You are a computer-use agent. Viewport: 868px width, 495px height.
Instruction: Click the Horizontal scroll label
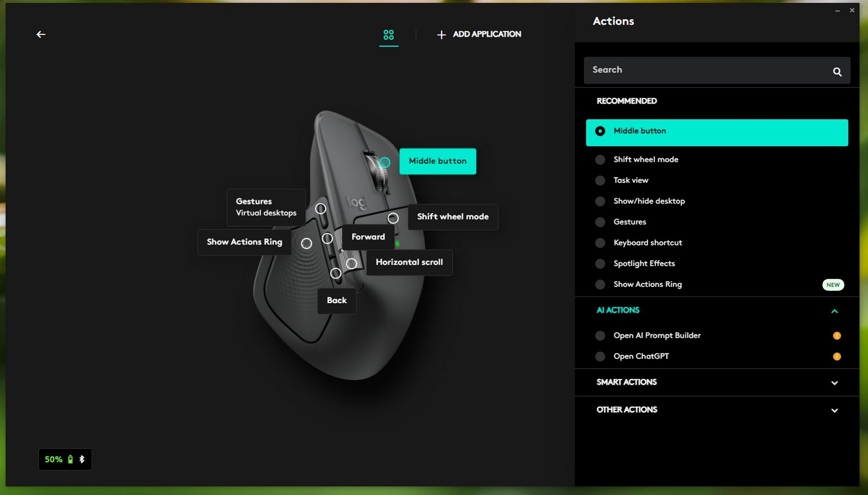[x=409, y=262]
